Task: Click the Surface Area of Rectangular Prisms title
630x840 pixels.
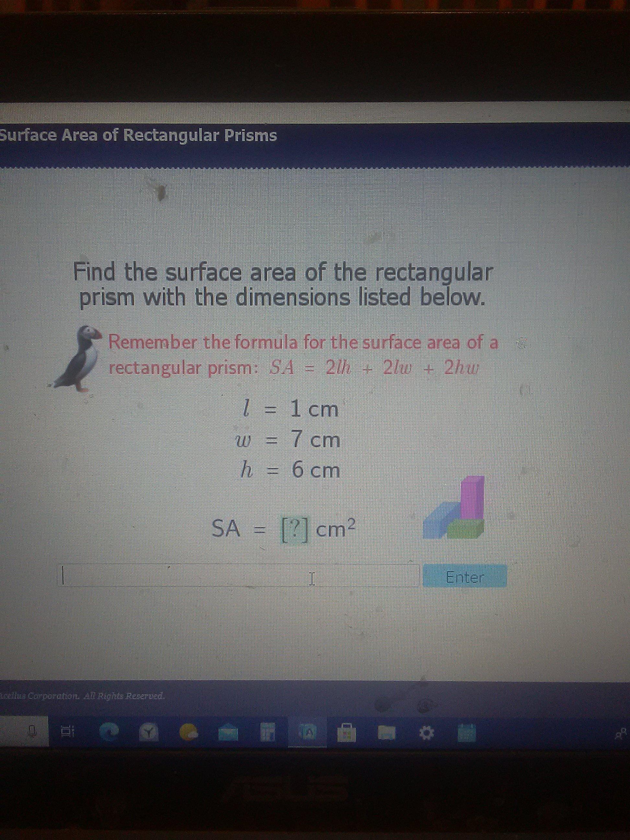Action: 139,135
